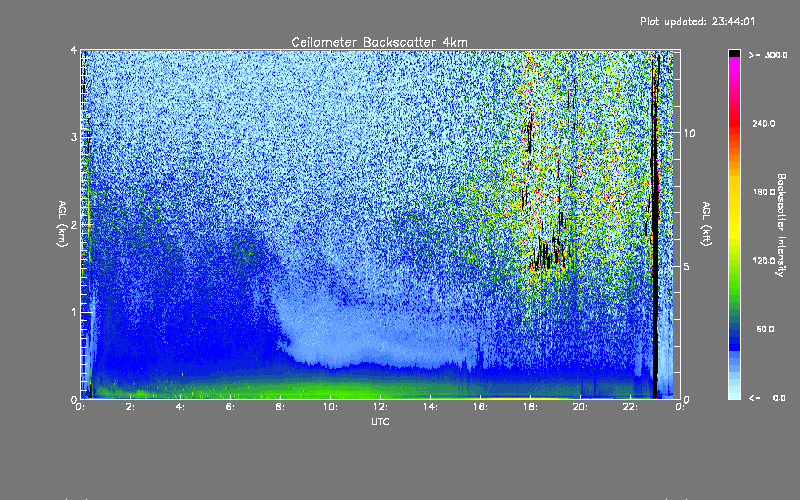Image resolution: width=800 pixels, height=500 pixels.
Task: Click the 'AGL (kft)' right axis label
Action: (706, 224)
